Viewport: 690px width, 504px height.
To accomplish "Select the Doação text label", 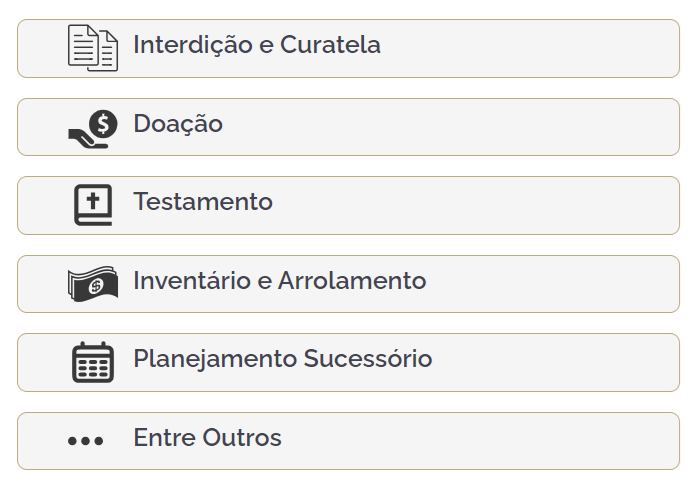I will (178, 124).
